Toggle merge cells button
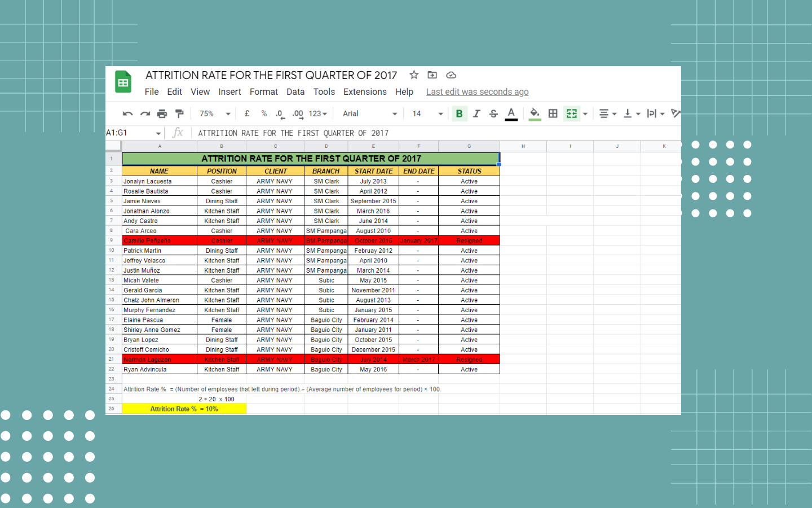 572,114
